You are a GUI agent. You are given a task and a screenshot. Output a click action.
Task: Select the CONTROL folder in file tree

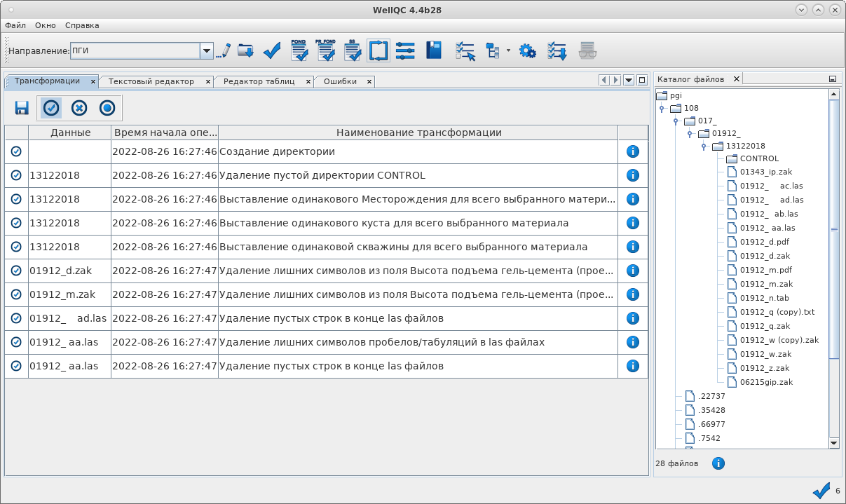tap(752, 158)
